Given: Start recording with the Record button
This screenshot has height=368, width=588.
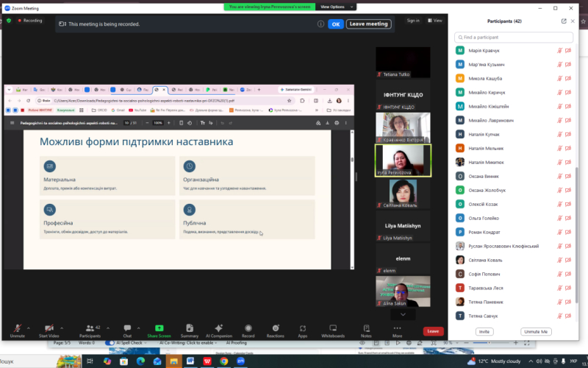Looking at the screenshot, I should tap(248, 330).
